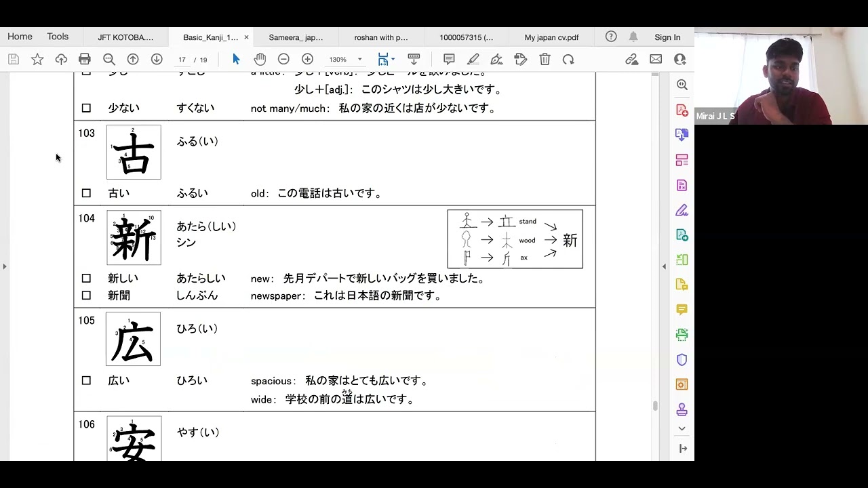Switch to the Home tab

point(20,37)
